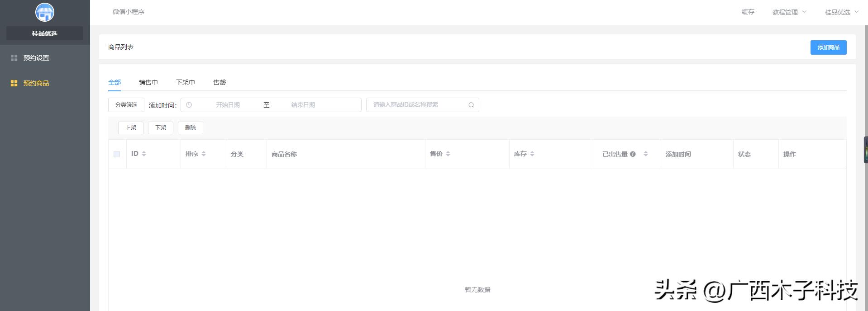868x311 pixels.
Task: Sort by 库存 column arrows
Action: [532, 154]
